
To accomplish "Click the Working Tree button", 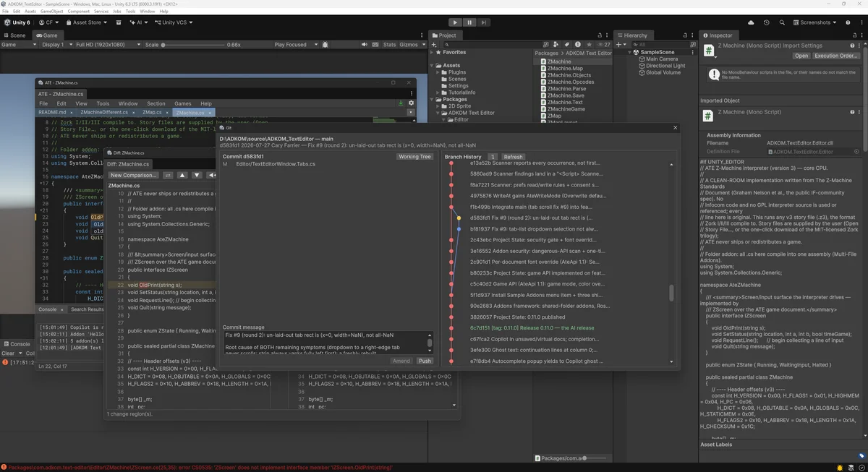I will tap(414, 157).
